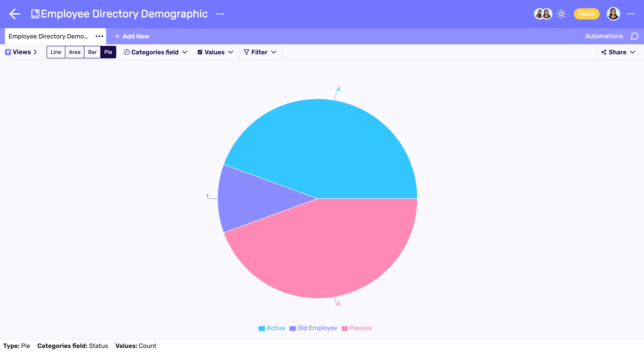Viewport: 644px width, 352px height.
Task: Select the Area chart view icon
Action: 74,52
